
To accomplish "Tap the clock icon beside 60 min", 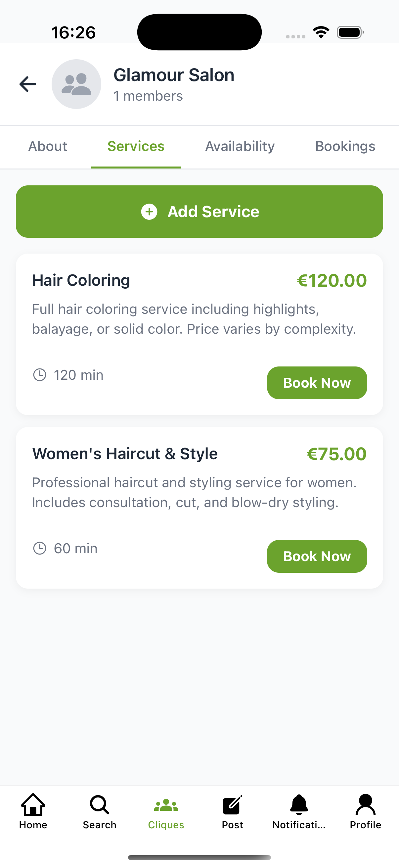I will [40, 548].
